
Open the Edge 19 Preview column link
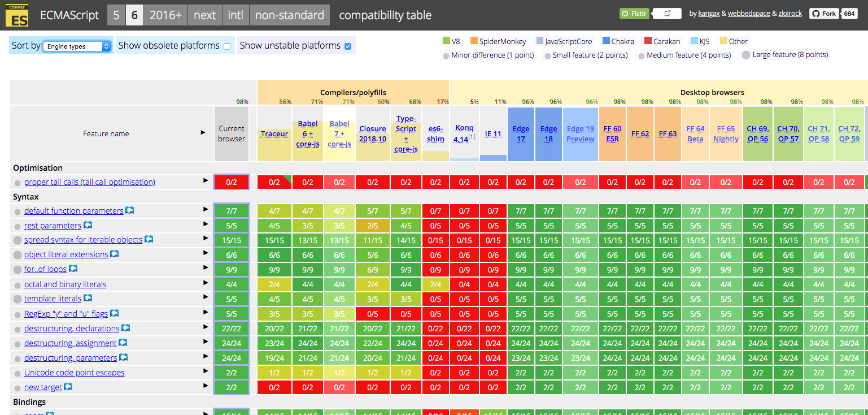pyautogui.click(x=581, y=134)
